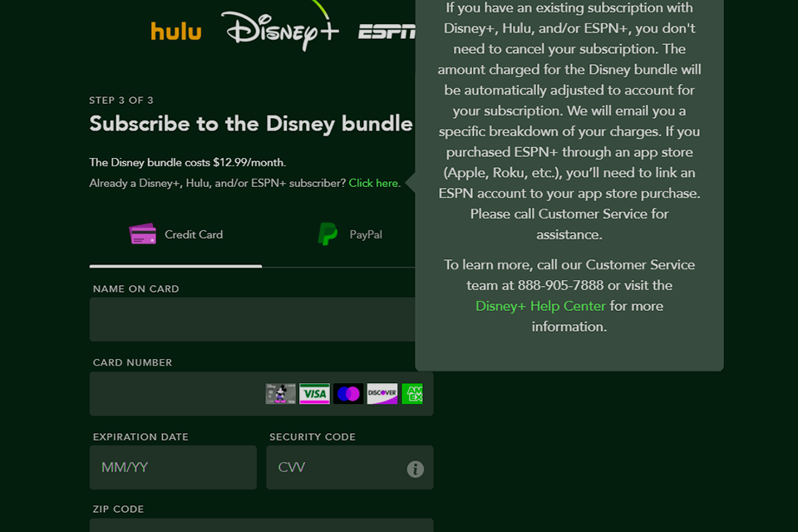Open the CVV info icon
Viewport: 798px width, 532px height.
tap(416, 469)
